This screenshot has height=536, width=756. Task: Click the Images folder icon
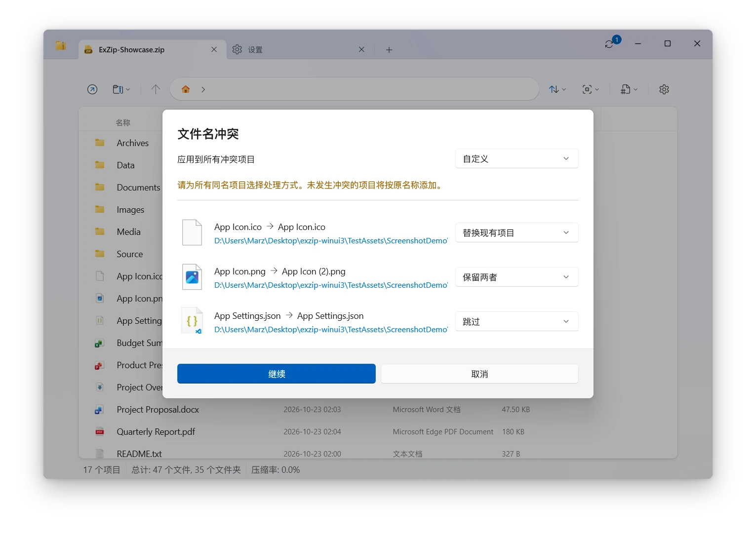[x=100, y=209]
